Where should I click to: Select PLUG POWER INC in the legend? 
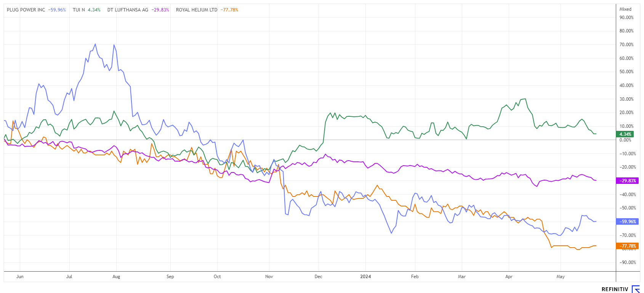tap(26, 10)
